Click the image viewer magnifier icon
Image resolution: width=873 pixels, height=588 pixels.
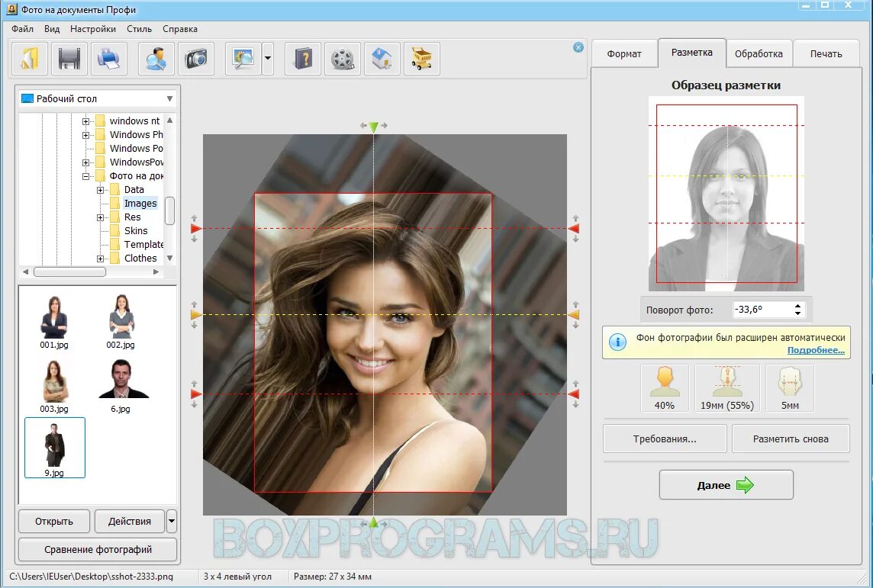coord(243,59)
